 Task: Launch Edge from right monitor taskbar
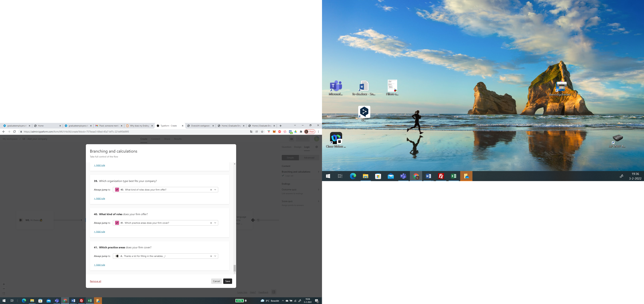(x=353, y=176)
